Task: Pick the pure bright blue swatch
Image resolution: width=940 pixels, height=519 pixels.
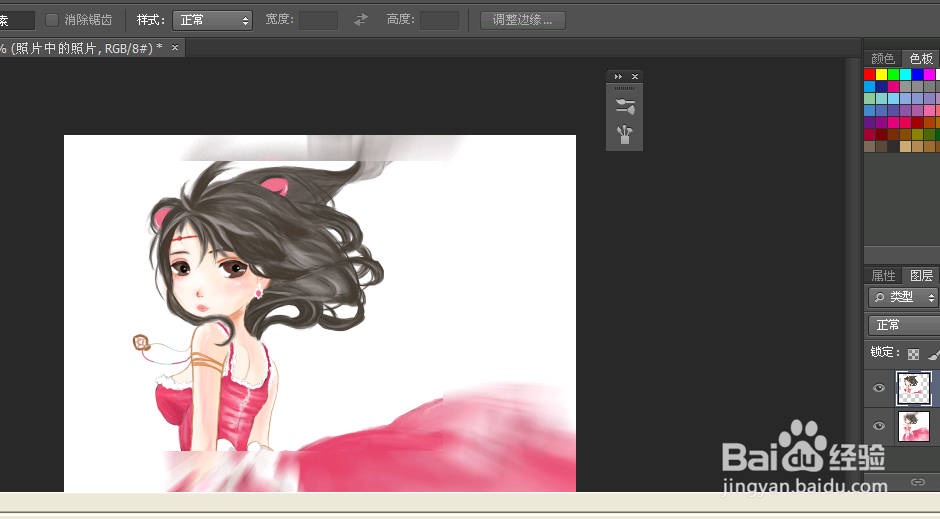Action: [917, 74]
